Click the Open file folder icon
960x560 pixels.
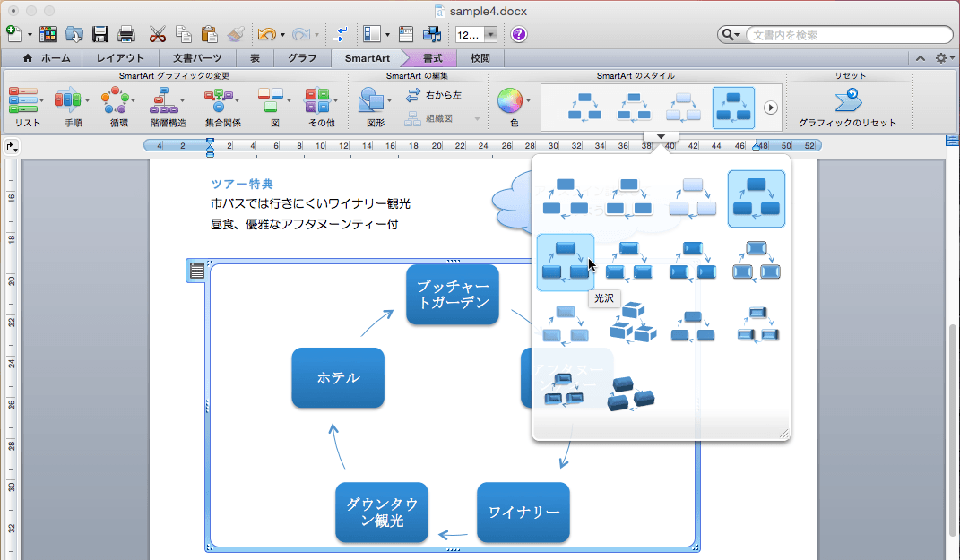[x=74, y=34]
